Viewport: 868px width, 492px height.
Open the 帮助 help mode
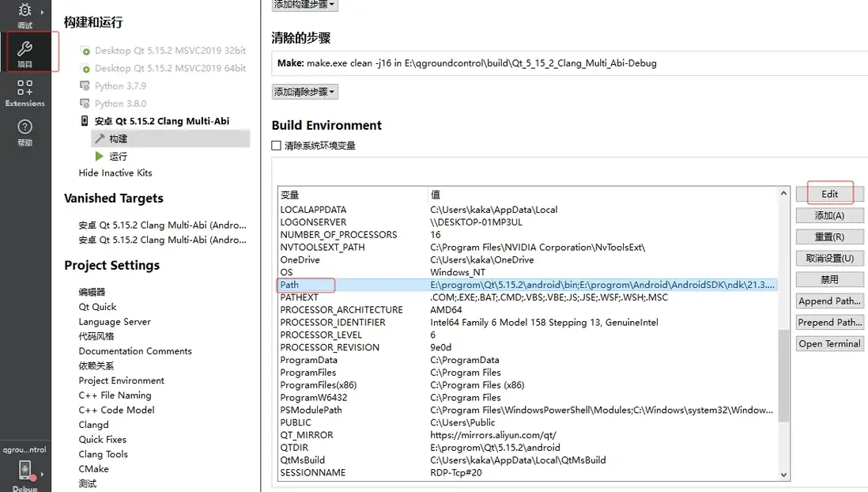click(x=25, y=132)
